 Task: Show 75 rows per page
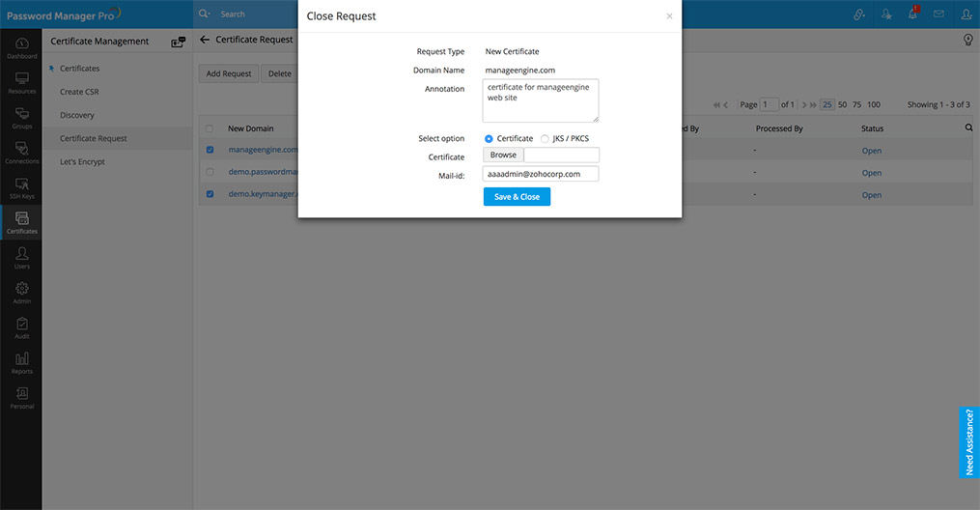856,104
